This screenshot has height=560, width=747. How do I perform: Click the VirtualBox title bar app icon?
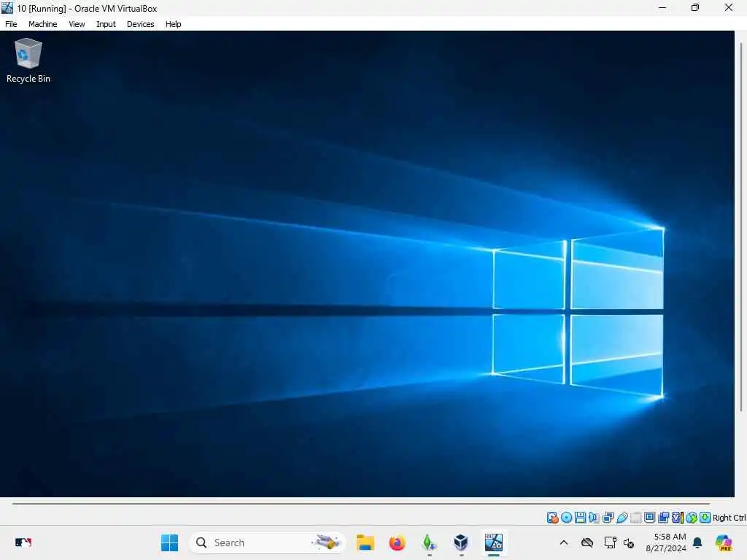point(7,7)
